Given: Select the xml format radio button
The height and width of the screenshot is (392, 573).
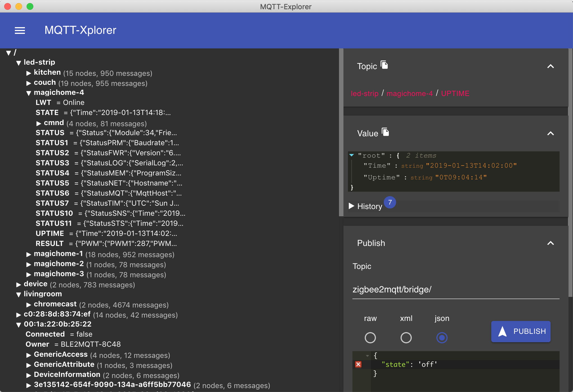Looking at the screenshot, I should point(406,337).
